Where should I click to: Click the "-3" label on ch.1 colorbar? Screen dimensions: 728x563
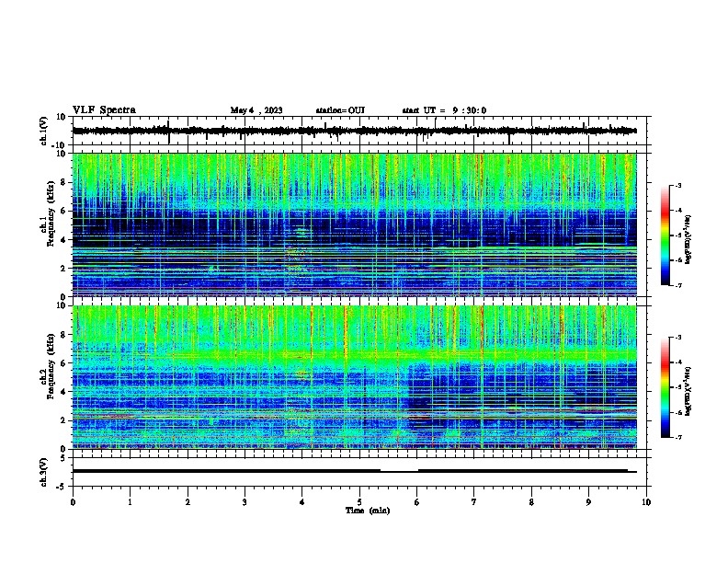(x=677, y=186)
